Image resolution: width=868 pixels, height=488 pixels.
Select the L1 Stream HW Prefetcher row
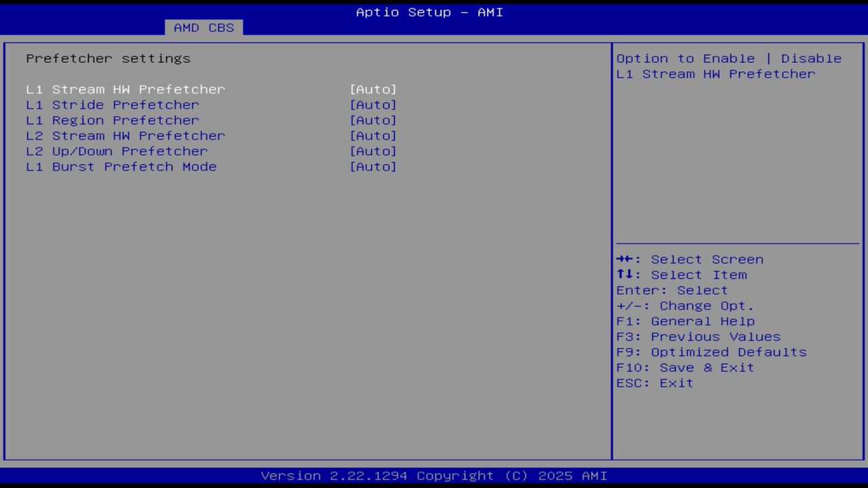pos(125,89)
